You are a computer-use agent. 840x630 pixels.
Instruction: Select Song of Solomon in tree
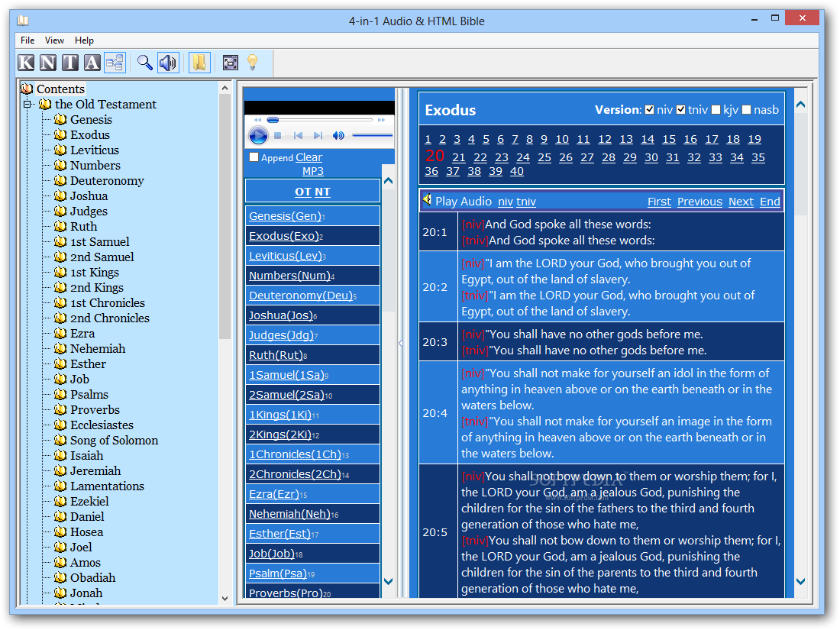pos(114,441)
